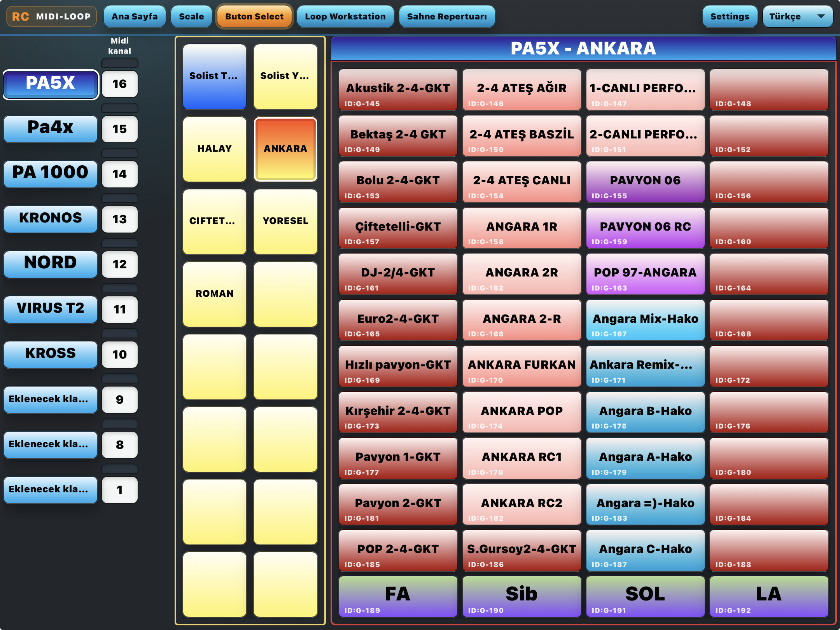Trigger ANKARA RC1 pad
This screenshot has height=630, width=840.
[x=521, y=458]
